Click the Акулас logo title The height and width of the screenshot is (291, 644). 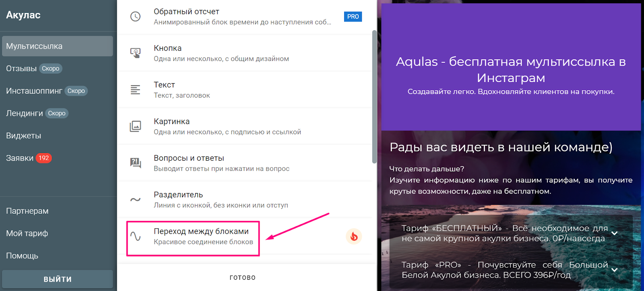(x=23, y=15)
